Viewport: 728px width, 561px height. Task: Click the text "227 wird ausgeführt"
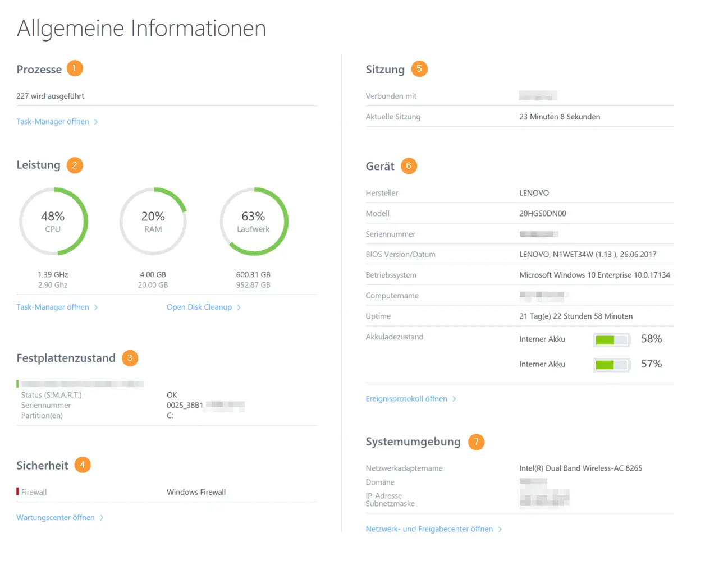point(51,96)
